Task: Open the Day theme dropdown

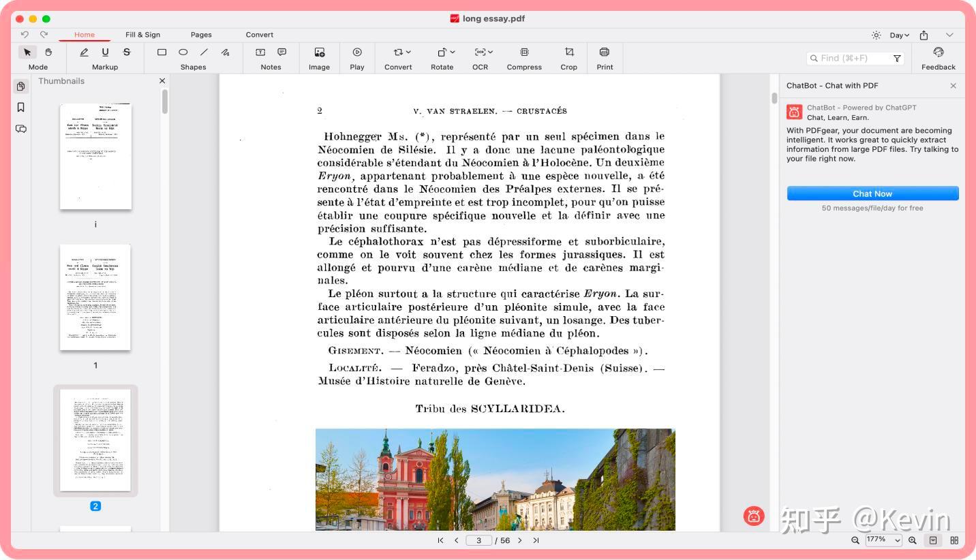Action: click(x=900, y=35)
